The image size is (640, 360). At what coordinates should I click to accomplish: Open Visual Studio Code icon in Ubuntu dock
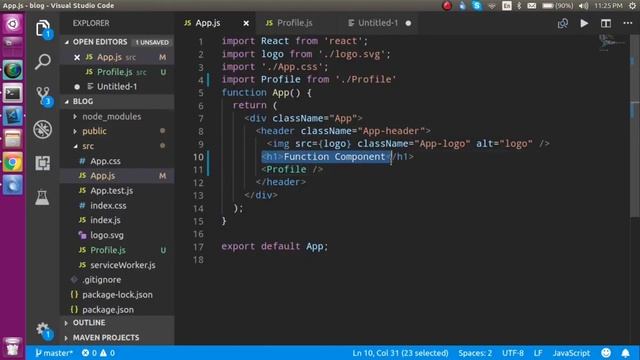(13, 116)
